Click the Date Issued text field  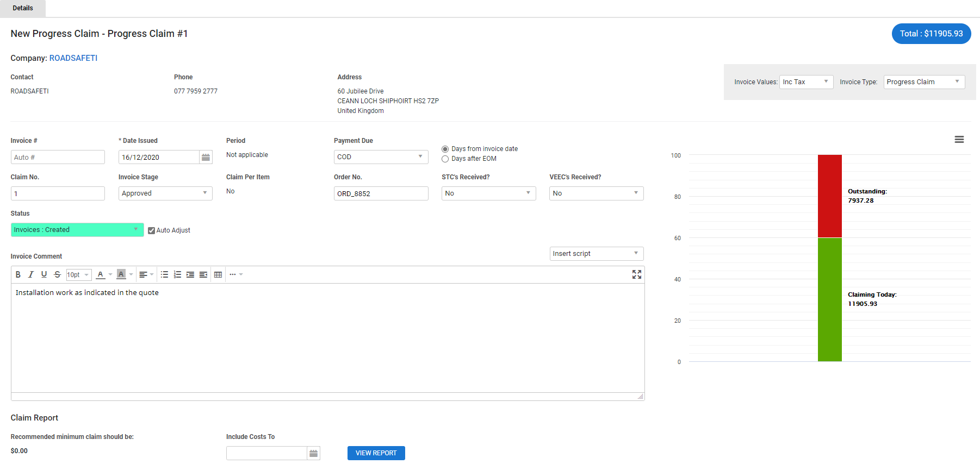click(x=159, y=157)
